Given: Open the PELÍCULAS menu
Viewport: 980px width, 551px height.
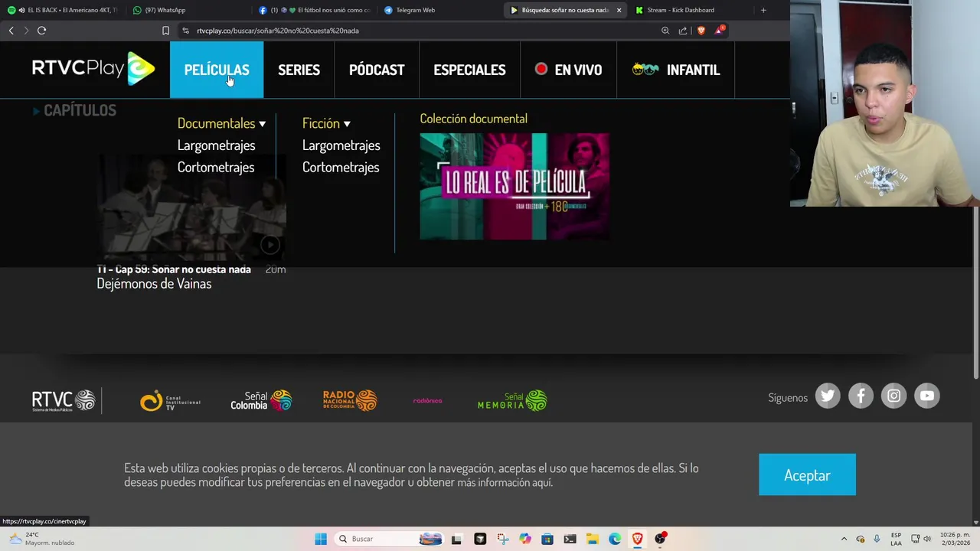Looking at the screenshot, I should tap(217, 70).
